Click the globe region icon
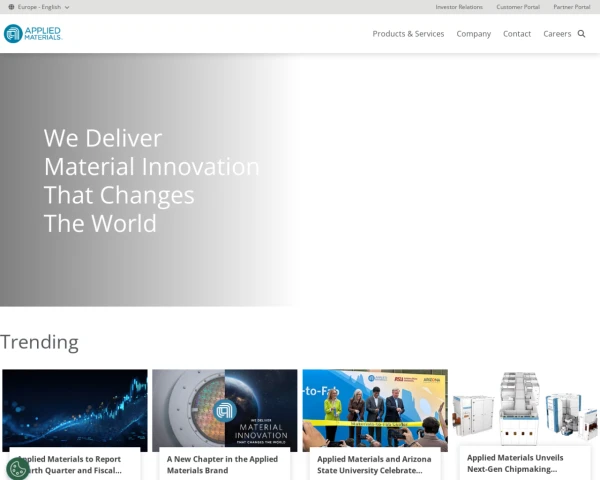 (11, 7)
